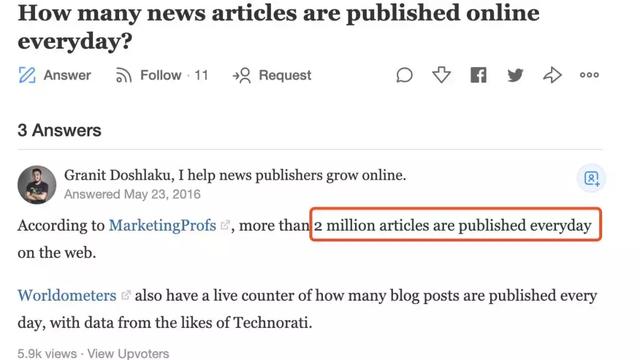Open the MarketingProfs link
Screen dimensions: 640x360
point(162,225)
